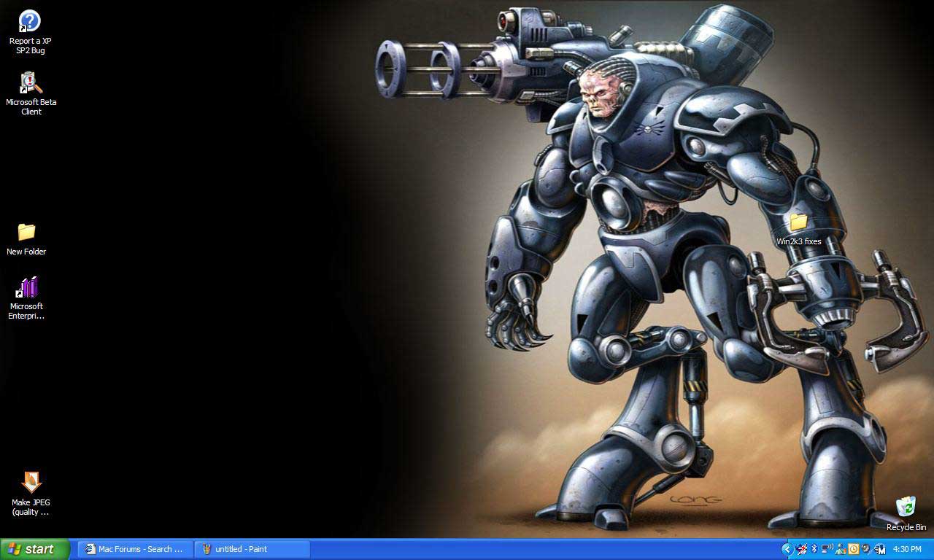The image size is (934, 560).
Task: Select the Report a XP SP2 Bug shortcut
Action: (30, 32)
